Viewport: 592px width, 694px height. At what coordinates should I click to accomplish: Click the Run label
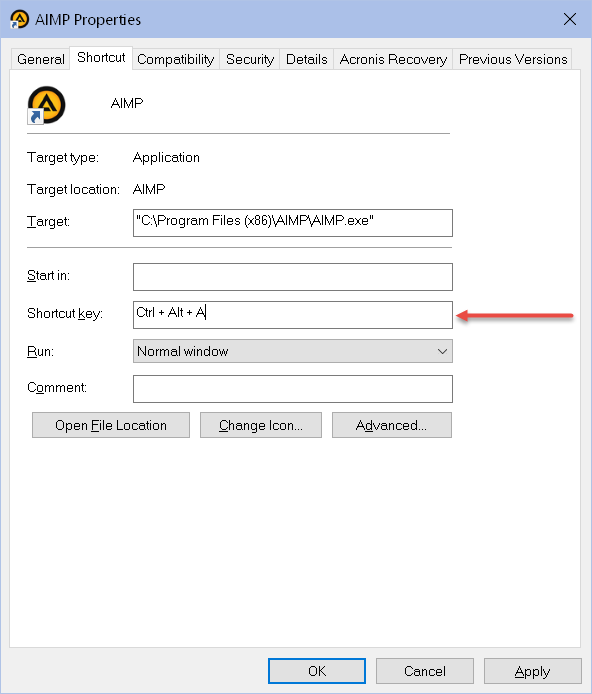pyautogui.click(x=40, y=351)
